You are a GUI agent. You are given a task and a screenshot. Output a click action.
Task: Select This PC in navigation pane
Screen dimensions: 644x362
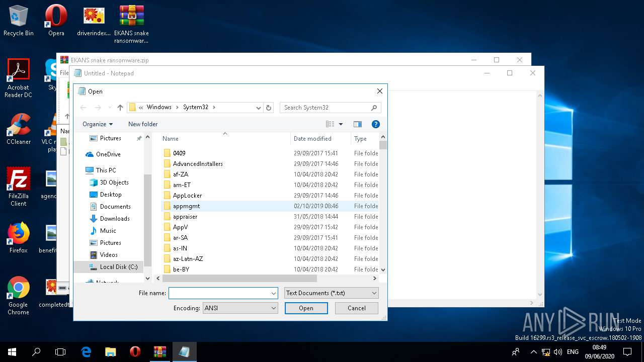pyautogui.click(x=101, y=170)
